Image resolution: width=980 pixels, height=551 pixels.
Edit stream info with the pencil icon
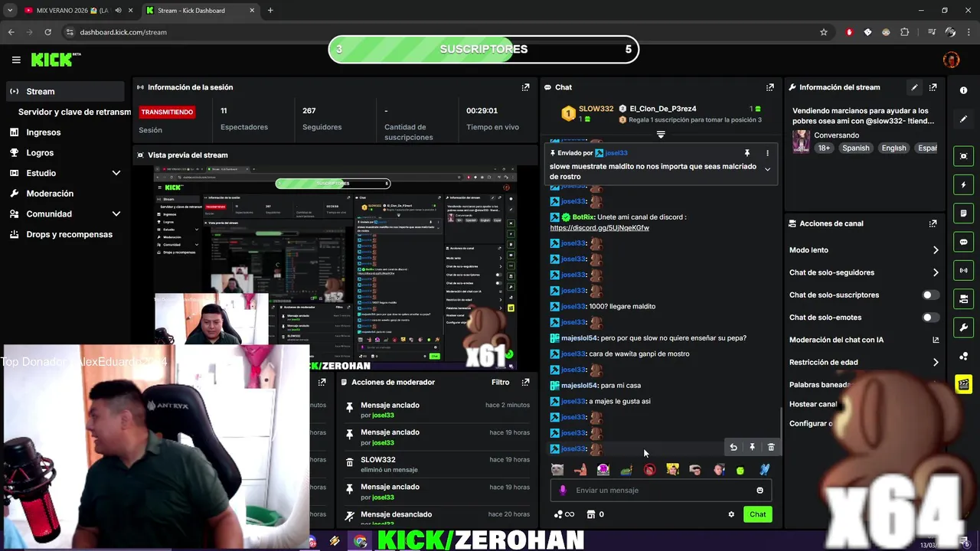point(914,87)
